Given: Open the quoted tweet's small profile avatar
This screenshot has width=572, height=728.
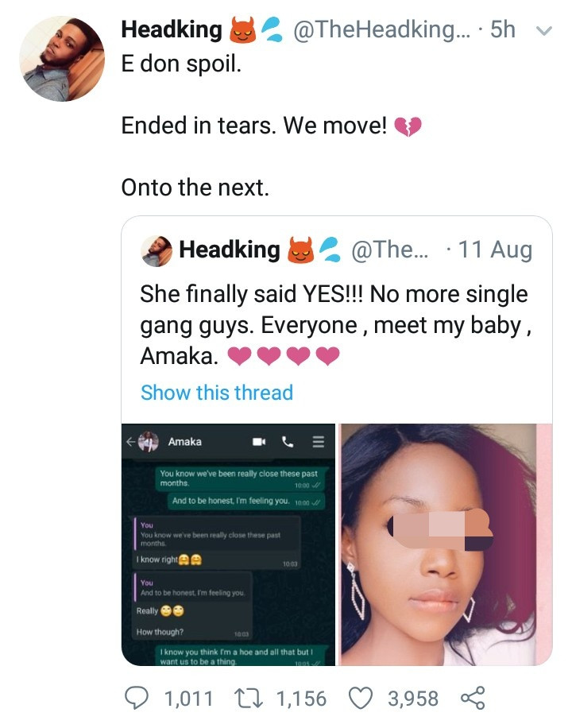Looking at the screenshot, I should (x=157, y=250).
